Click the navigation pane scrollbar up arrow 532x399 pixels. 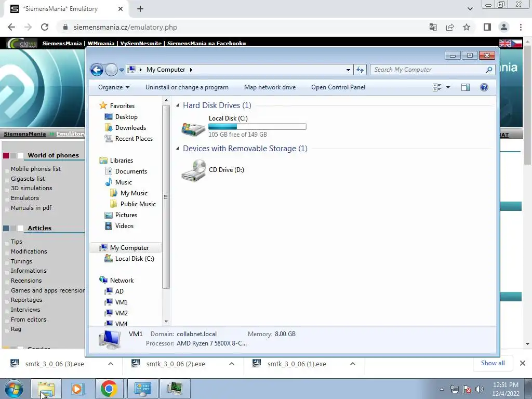(166, 100)
